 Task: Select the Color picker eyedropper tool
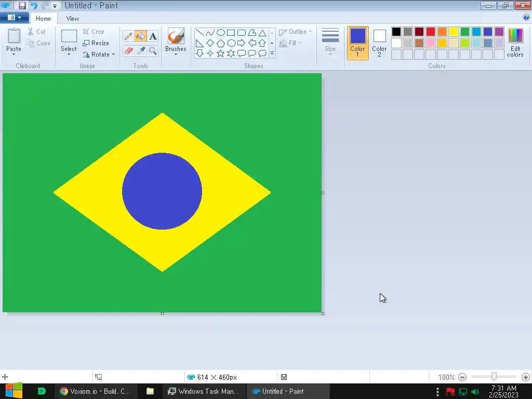tap(140, 51)
